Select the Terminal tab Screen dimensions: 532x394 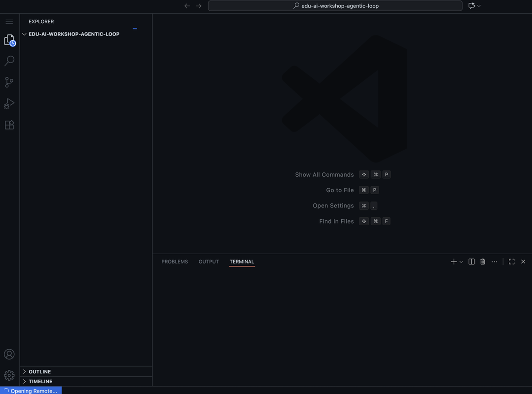pos(242,262)
